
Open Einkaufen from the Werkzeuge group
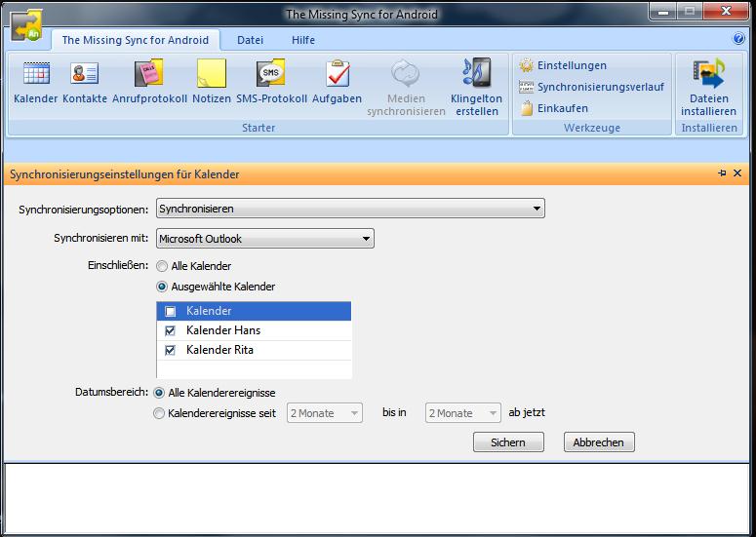[553, 108]
